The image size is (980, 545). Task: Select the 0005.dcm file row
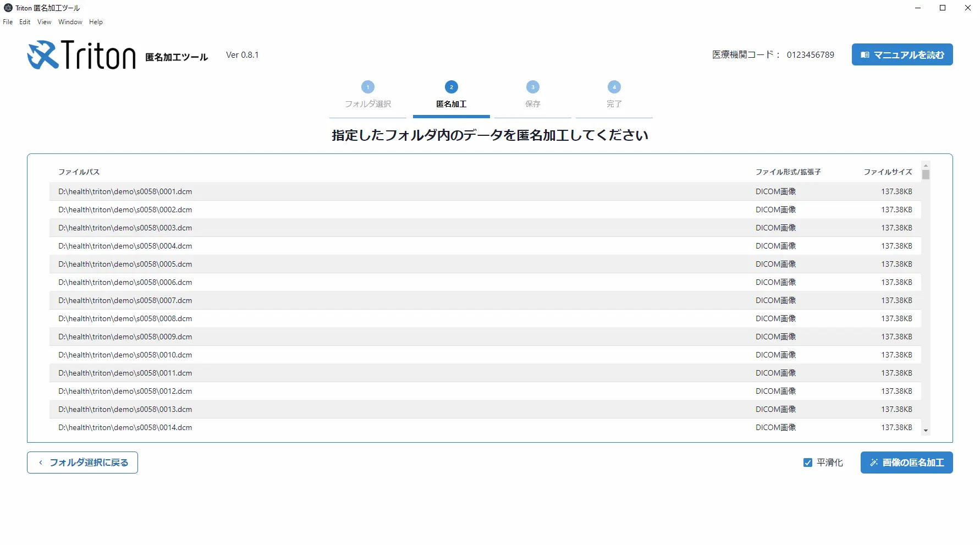click(x=125, y=264)
